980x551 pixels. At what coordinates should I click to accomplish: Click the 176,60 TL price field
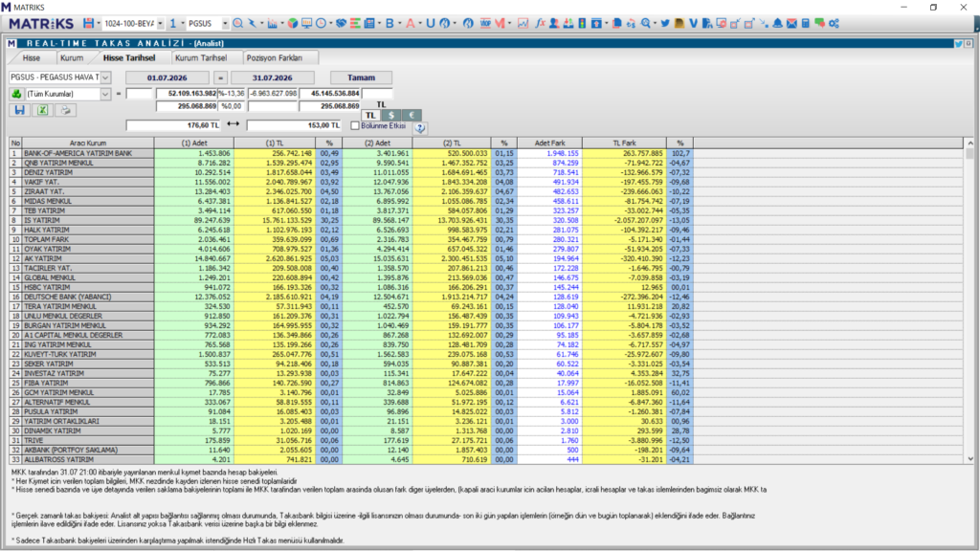click(174, 125)
